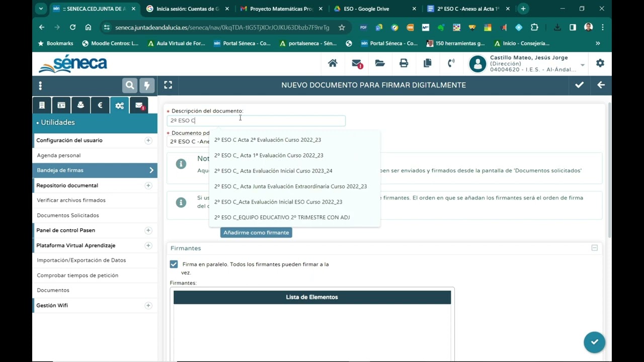Open settings gear in Séneca header
The width and height of the screenshot is (644, 362).
(600, 63)
